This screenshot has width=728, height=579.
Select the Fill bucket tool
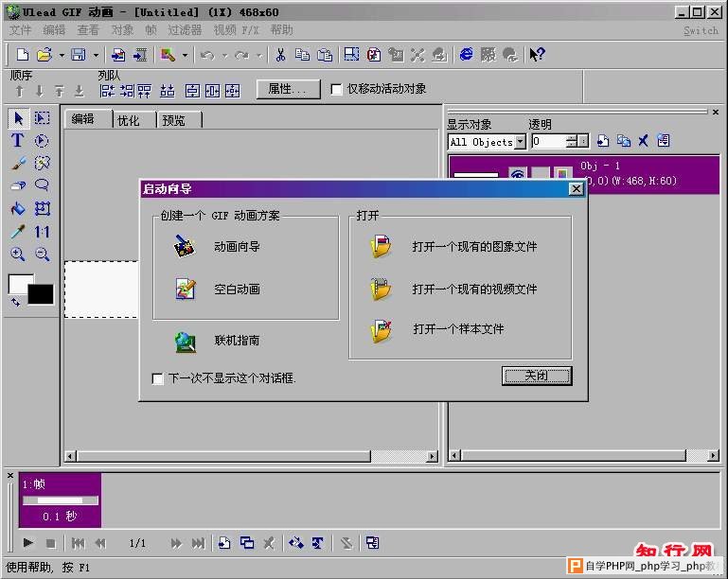click(x=18, y=208)
